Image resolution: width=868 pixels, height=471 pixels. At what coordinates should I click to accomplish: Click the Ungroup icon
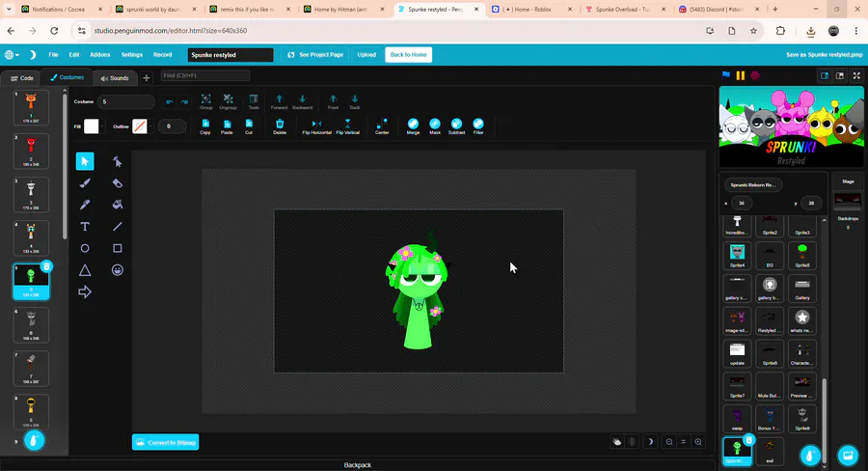tap(228, 102)
